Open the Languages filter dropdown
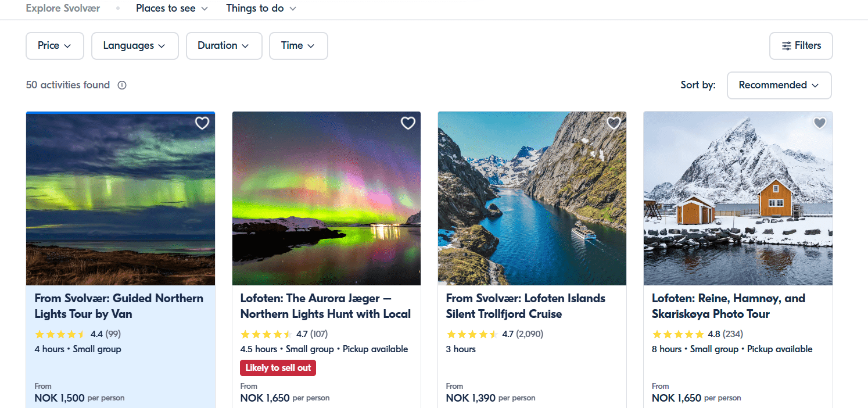The height and width of the screenshot is (408, 868). pyautogui.click(x=134, y=46)
